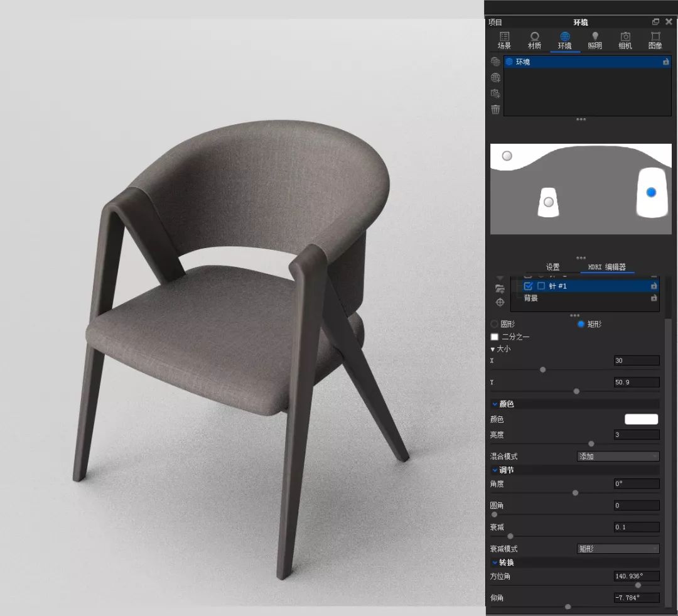Collapse the 调节 section
The image size is (678, 616).
click(495, 470)
